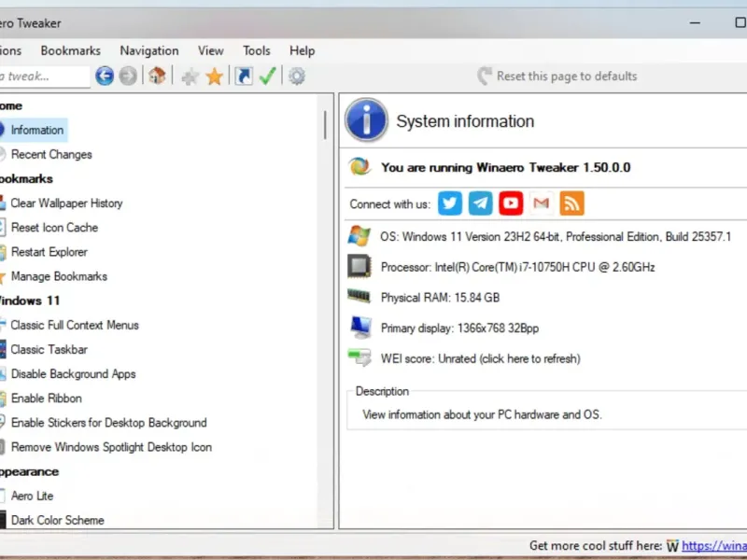
Task: Click WEI score Unrated to refresh
Action: point(480,358)
